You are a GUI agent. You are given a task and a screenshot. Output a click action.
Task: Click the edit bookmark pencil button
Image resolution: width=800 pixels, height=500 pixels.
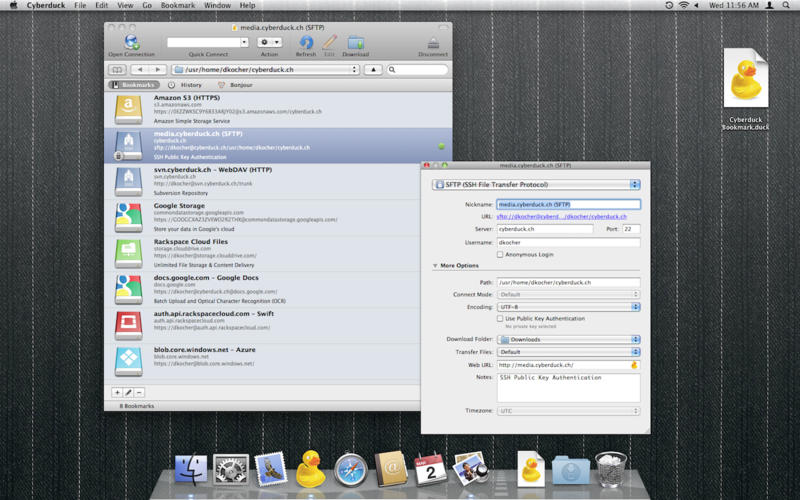[128, 393]
